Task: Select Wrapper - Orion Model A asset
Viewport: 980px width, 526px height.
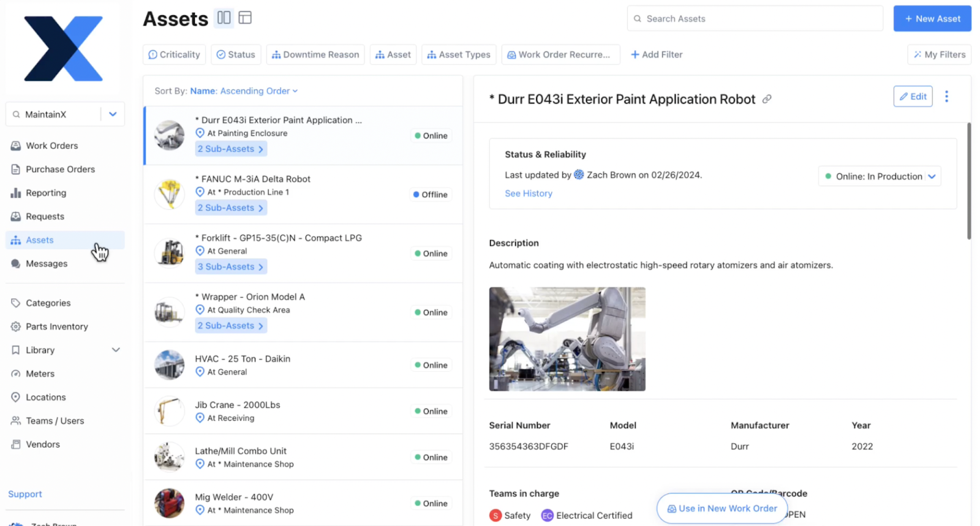Action: (303, 312)
